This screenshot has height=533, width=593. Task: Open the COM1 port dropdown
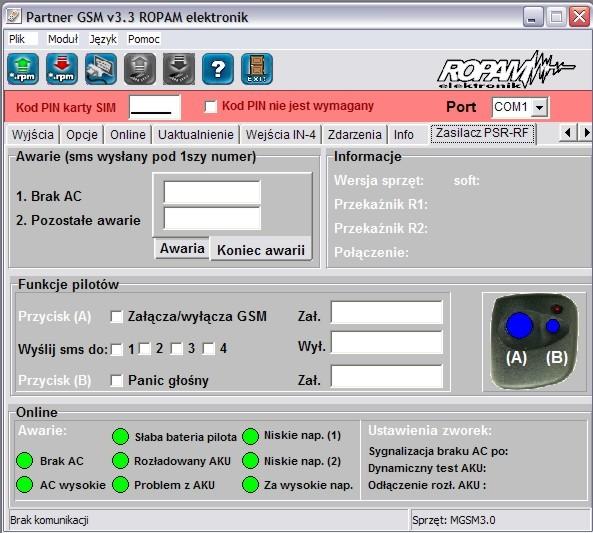(539, 108)
